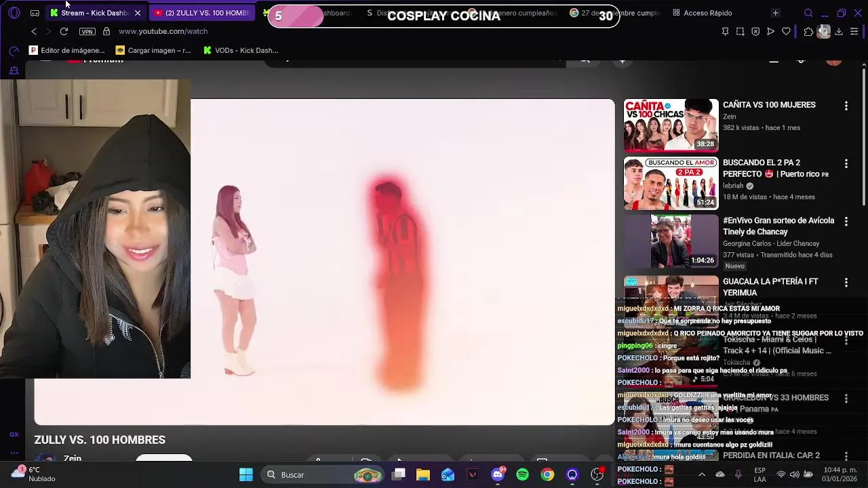Click the CAÑITA VS 100 CHICAS thumbnail

[671, 125]
